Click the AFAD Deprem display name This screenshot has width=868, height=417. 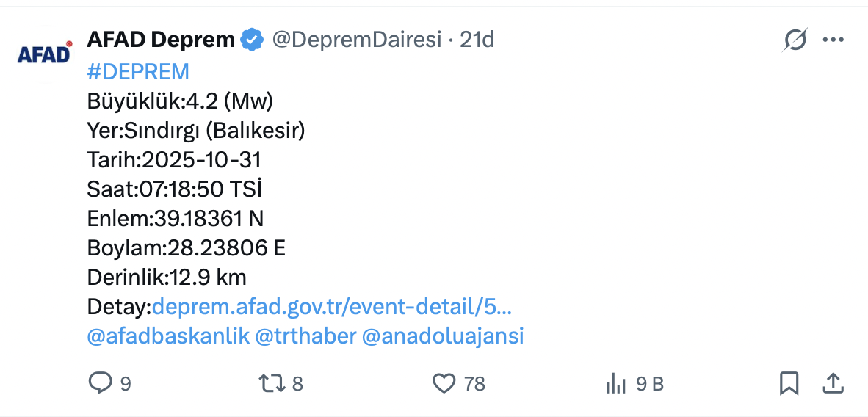click(161, 40)
